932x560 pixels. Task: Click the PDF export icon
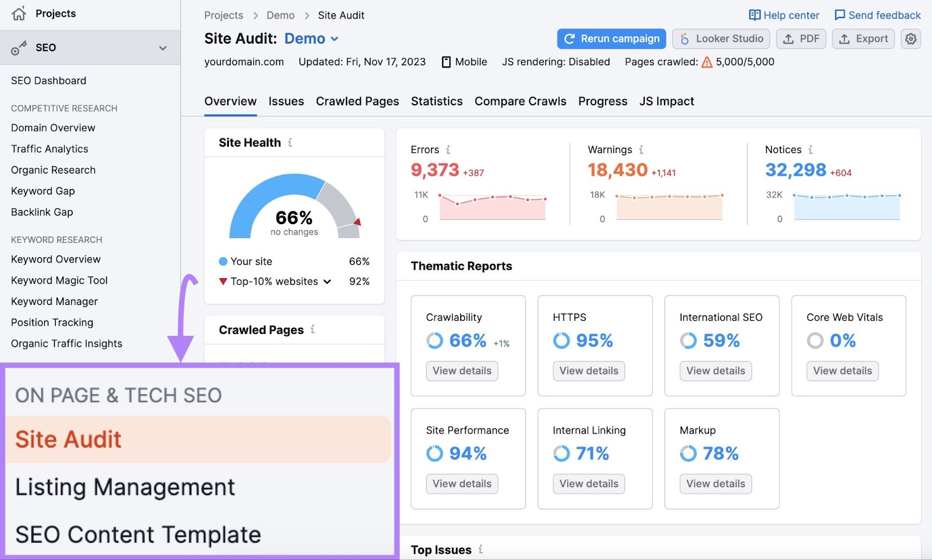click(x=789, y=38)
